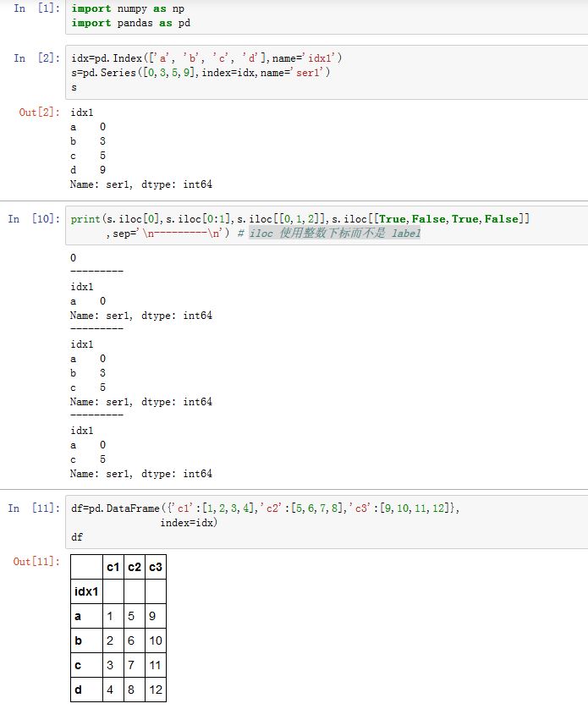Viewport: 588px width, 709px height.
Task: Click the Out[2] output prompt
Action: (x=39, y=113)
